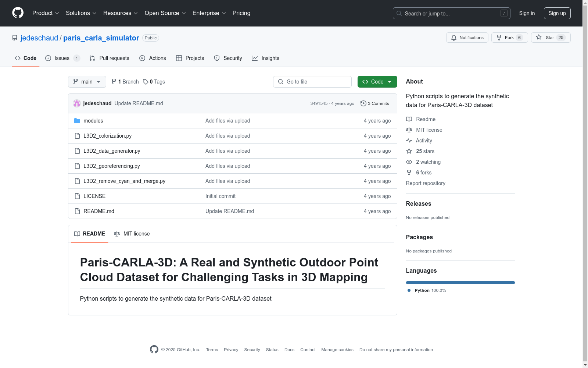Open the jedeschaud owner link
588x368 pixels.
(x=39, y=38)
